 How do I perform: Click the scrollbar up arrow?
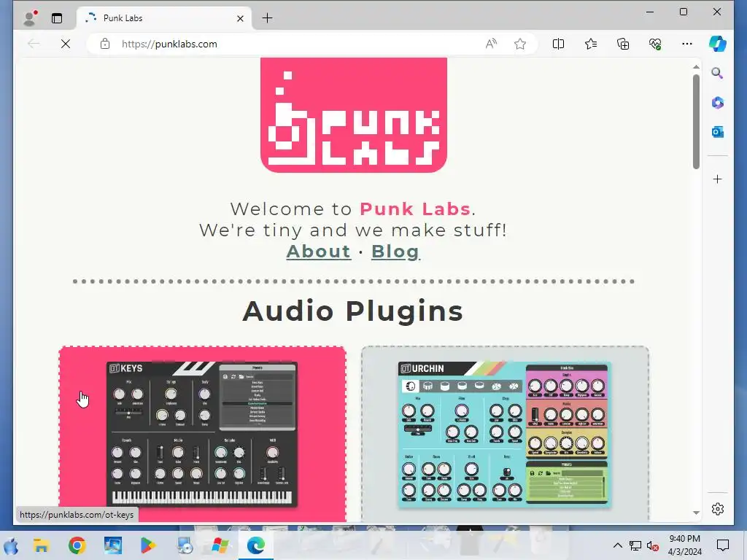click(x=696, y=67)
